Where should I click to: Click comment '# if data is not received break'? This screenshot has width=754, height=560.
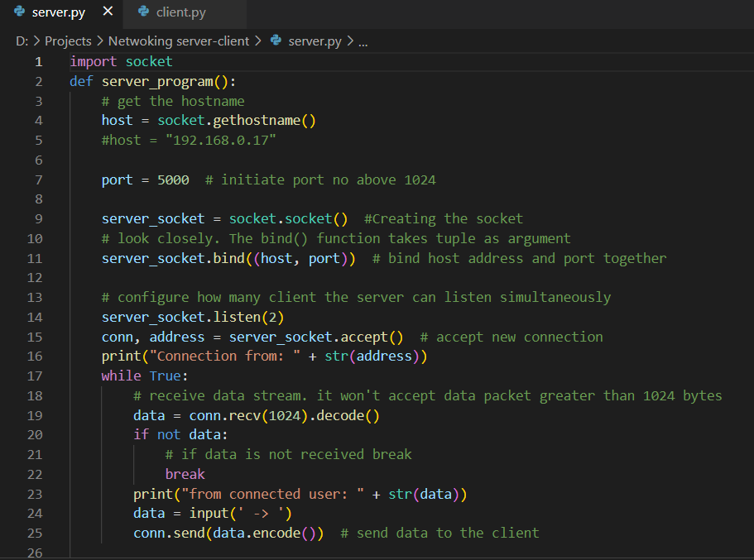(289, 455)
